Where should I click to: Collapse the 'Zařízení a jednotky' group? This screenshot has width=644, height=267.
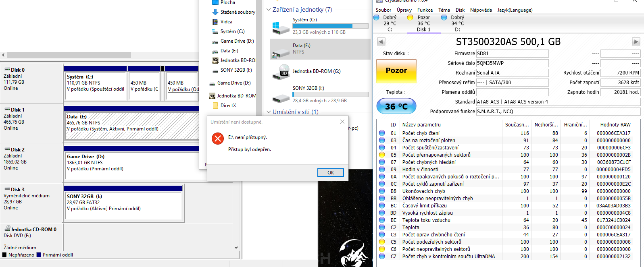pos(269,10)
